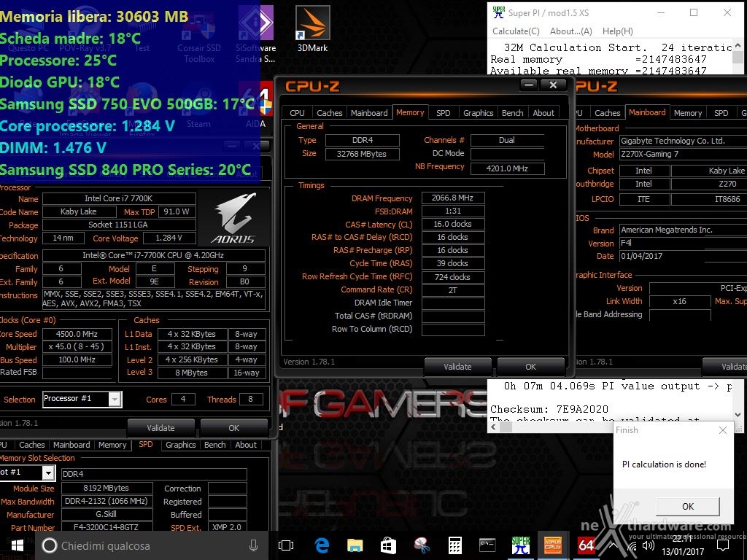This screenshot has height=560, width=747.
Task: Open the Command Prompt taskbar icon
Action: click(x=487, y=545)
